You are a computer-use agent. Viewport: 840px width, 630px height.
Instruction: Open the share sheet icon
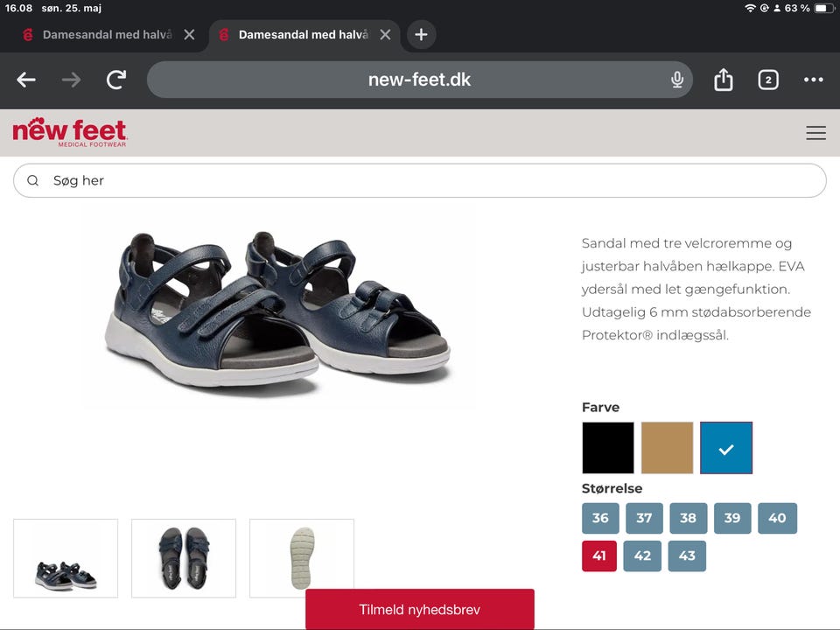[x=724, y=80]
